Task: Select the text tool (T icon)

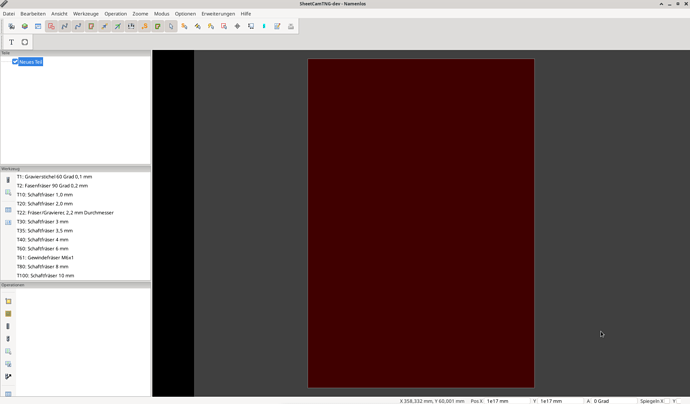Action: click(x=12, y=42)
